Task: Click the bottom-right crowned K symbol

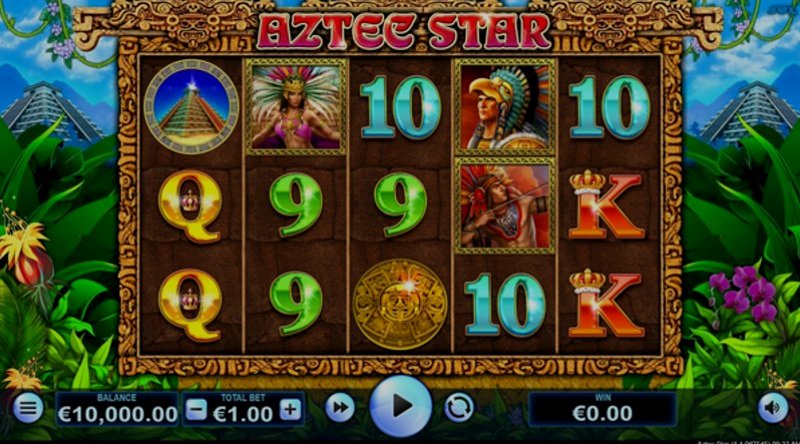Action: click(x=605, y=303)
